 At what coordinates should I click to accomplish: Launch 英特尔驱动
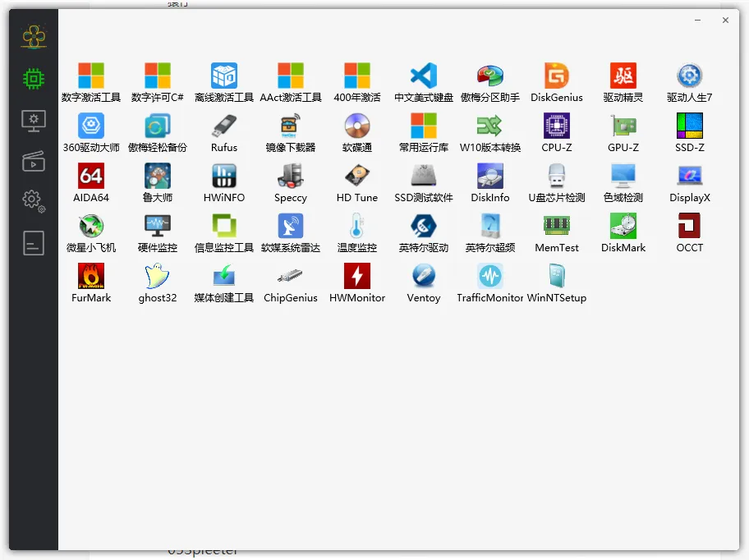point(424,226)
